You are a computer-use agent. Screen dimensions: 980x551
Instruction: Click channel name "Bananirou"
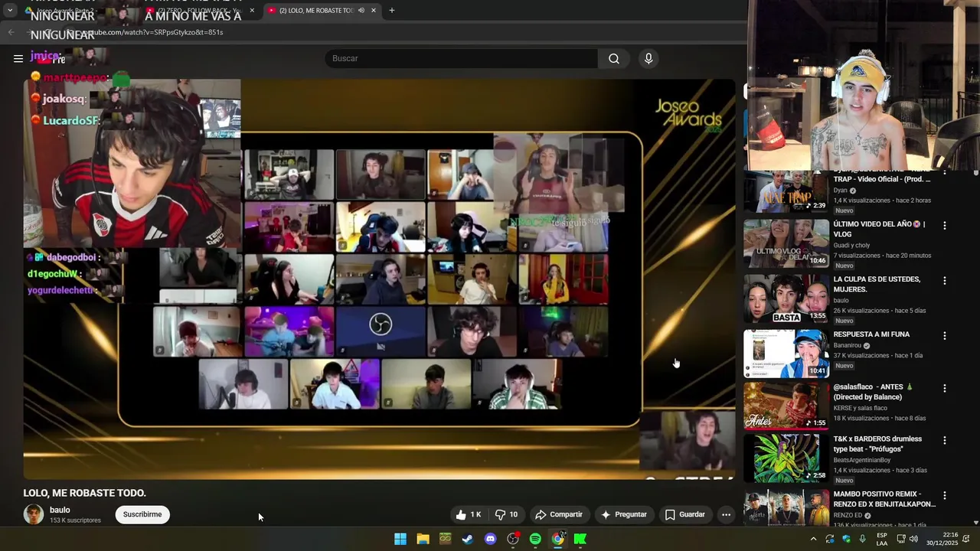tap(848, 345)
